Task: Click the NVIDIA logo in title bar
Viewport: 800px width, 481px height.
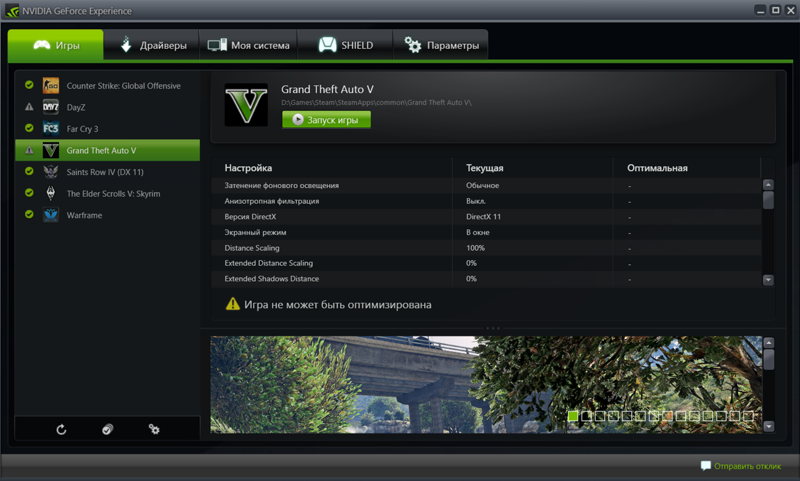Action: coord(12,11)
